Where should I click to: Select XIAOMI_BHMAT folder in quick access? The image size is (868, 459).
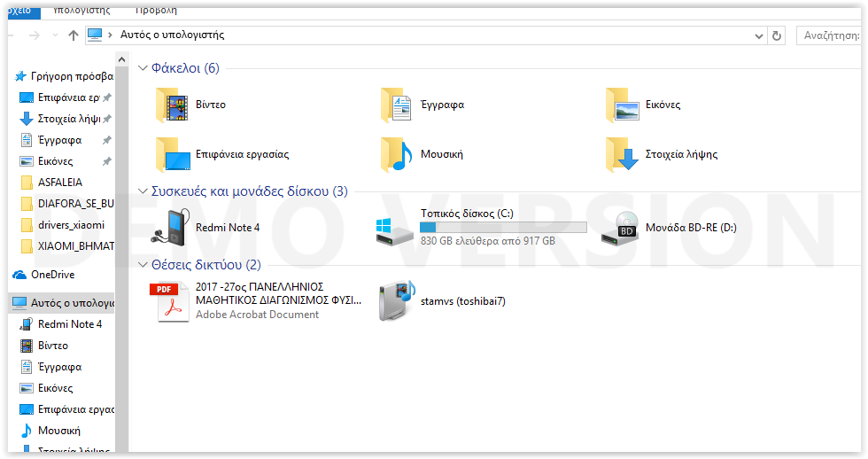(x=67, y=246)
